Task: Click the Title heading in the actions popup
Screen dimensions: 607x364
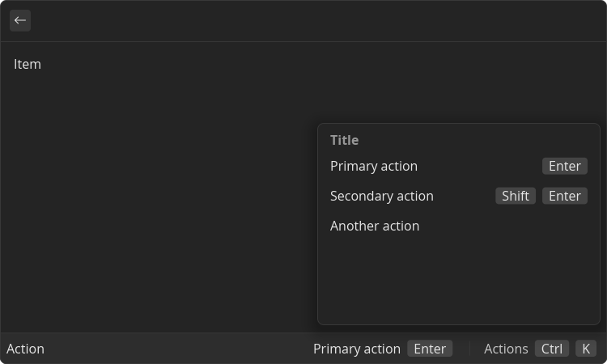Action: coord(344,140)
